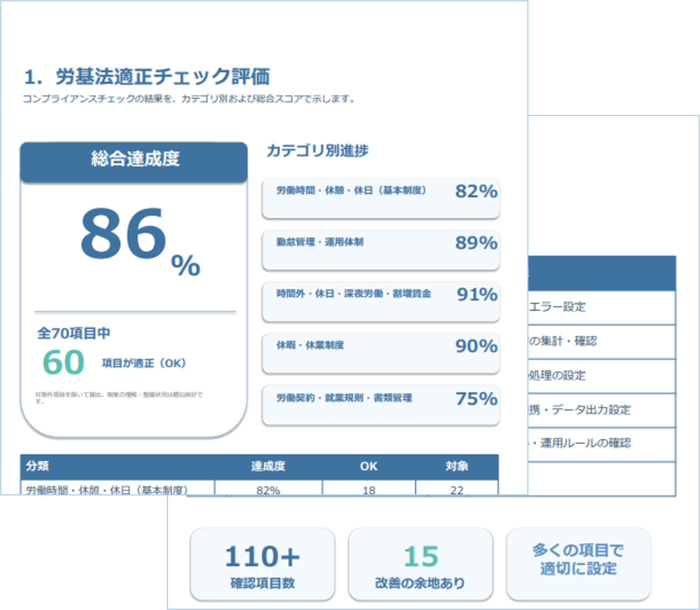Click the 1. 労基法適正チェック評価 title

coord(147,77)
